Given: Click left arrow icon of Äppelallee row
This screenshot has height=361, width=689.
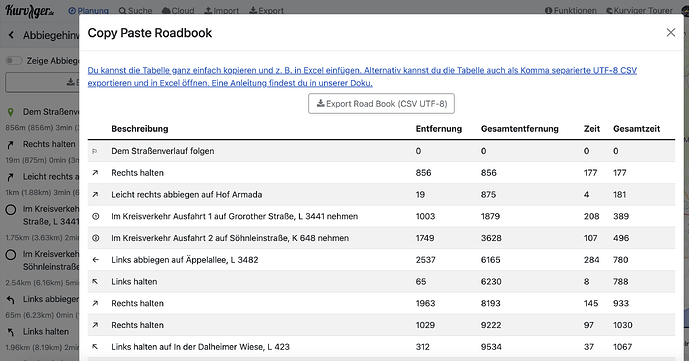Looking at the screenshot, I should 95,260.
